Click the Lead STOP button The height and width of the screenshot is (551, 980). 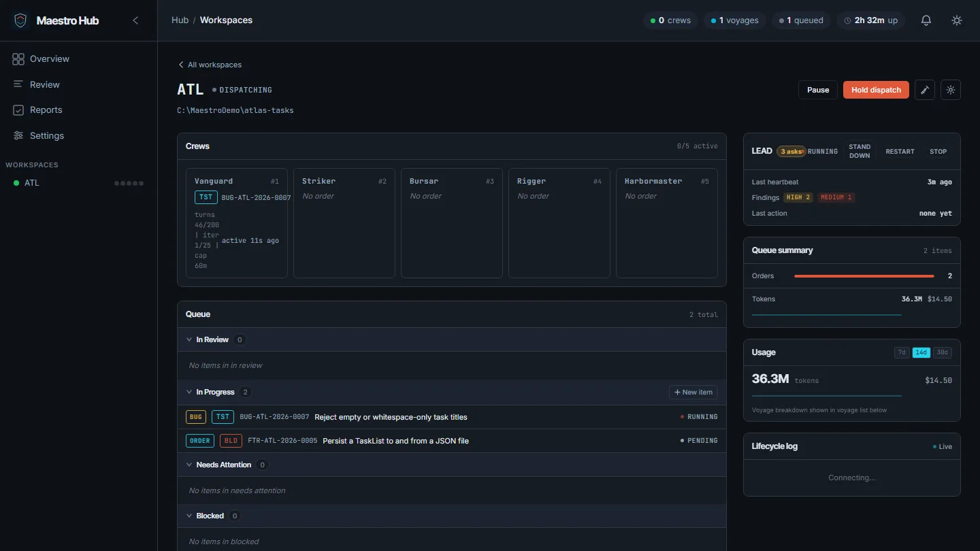pyautogui.click(x=938, y=151)
